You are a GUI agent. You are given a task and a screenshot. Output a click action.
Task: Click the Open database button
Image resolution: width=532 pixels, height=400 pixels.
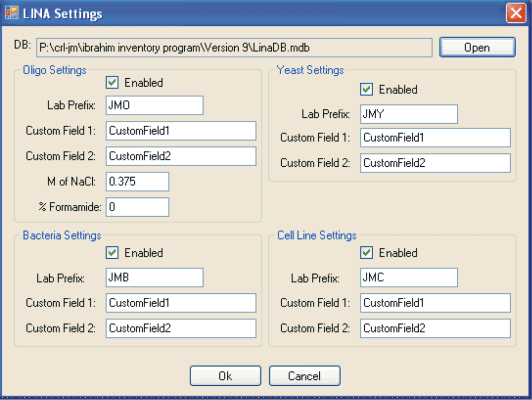(x=477, y=48)
